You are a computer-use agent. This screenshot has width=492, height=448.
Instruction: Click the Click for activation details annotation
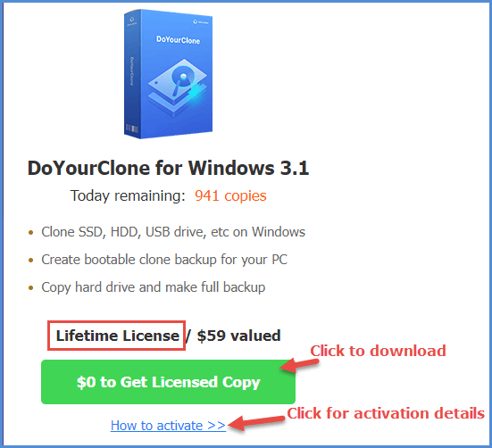(x=386, y=413)
